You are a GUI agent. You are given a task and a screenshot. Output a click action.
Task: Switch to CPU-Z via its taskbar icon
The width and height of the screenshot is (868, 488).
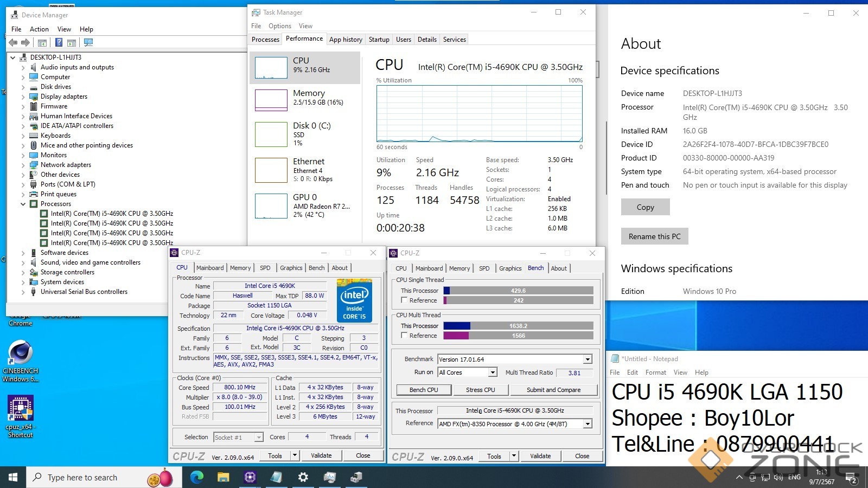250,477
